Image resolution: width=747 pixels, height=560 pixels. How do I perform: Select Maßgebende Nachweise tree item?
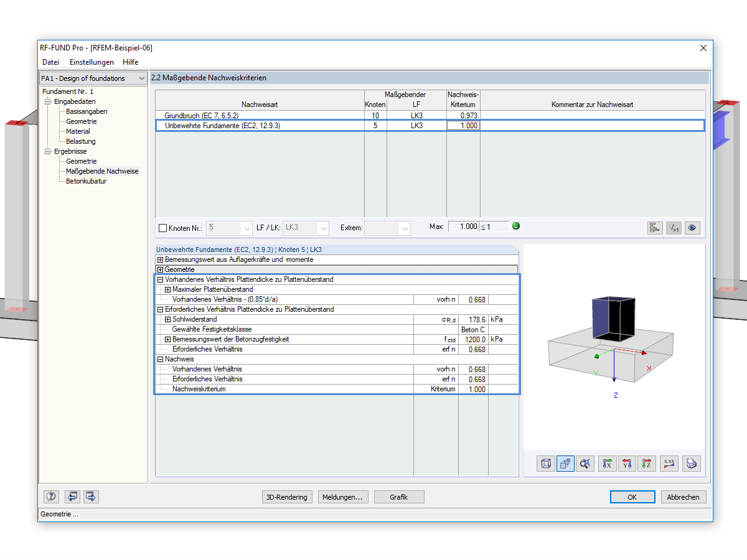pyautogui.click(x=102, y=171)
